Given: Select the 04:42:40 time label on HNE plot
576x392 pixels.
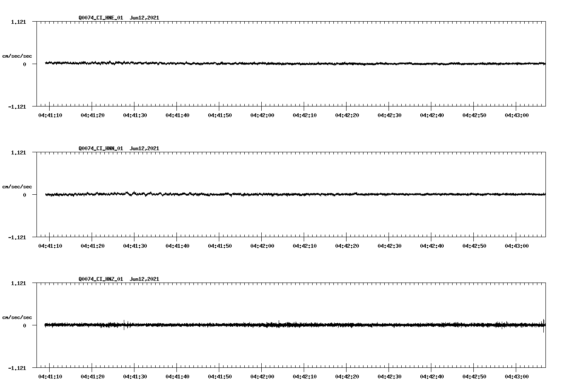Looking at the screenshot, I should pos(432,115).
